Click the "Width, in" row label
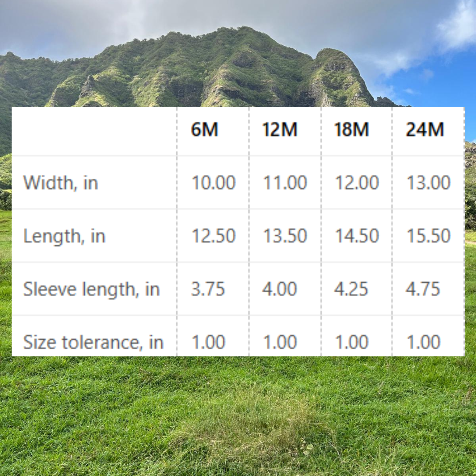The image size is (476, 476). tap(61, 183)
